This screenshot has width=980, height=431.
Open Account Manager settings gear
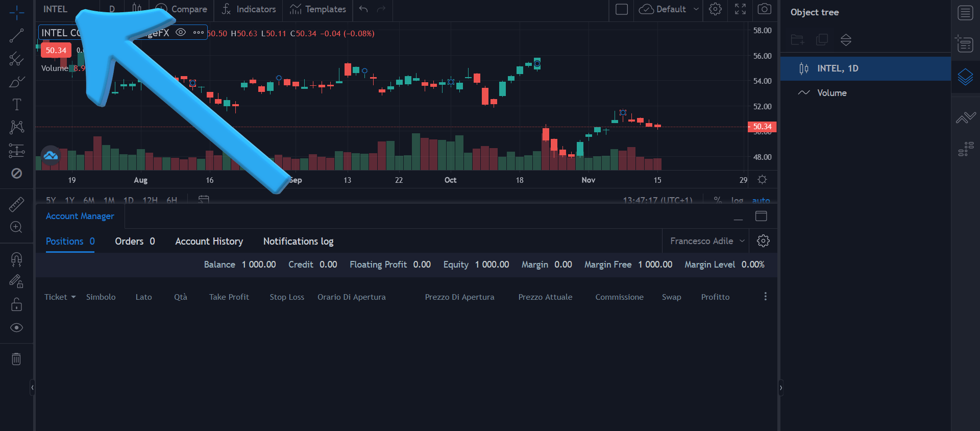763,241
